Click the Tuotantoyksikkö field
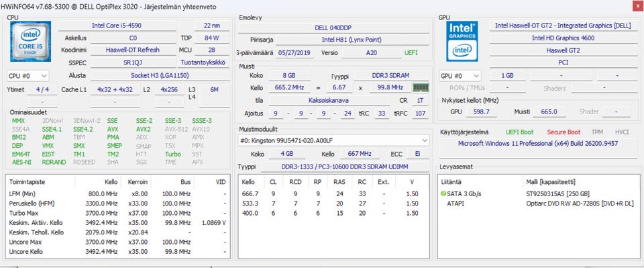The image size is (644, 268). coord(203,62)
